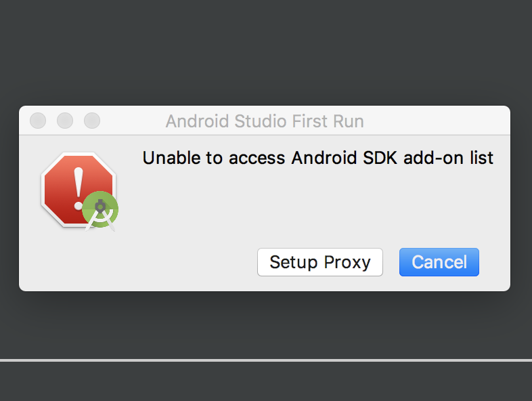Click blank dialog area under the error message

(318, 204)
